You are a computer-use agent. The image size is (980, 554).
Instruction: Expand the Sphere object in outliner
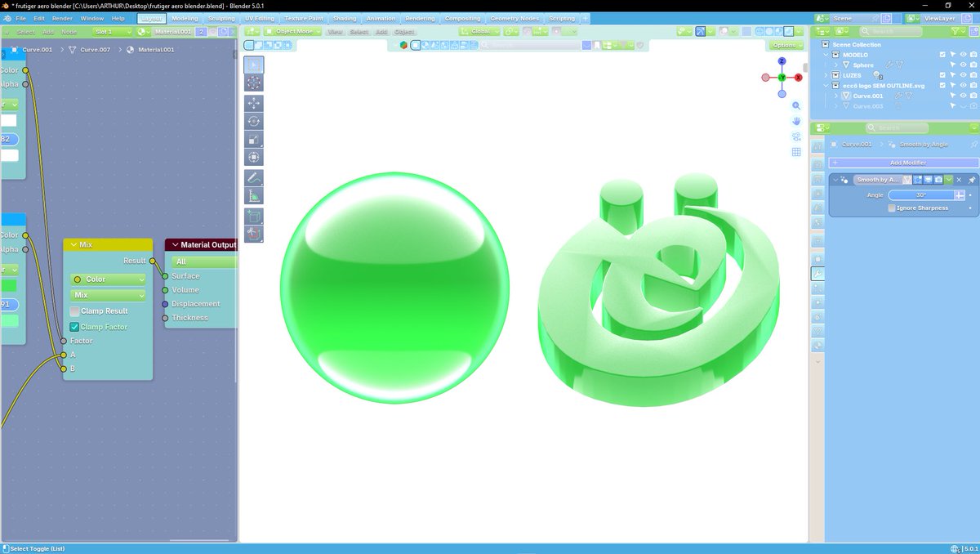click(x=836, y=65)
